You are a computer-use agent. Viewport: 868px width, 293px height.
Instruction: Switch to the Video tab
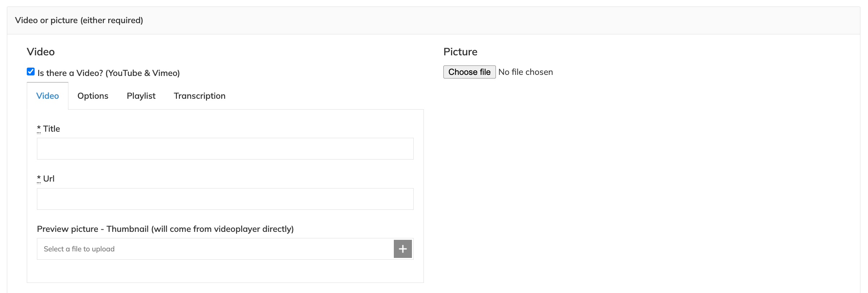coord(47,96)
